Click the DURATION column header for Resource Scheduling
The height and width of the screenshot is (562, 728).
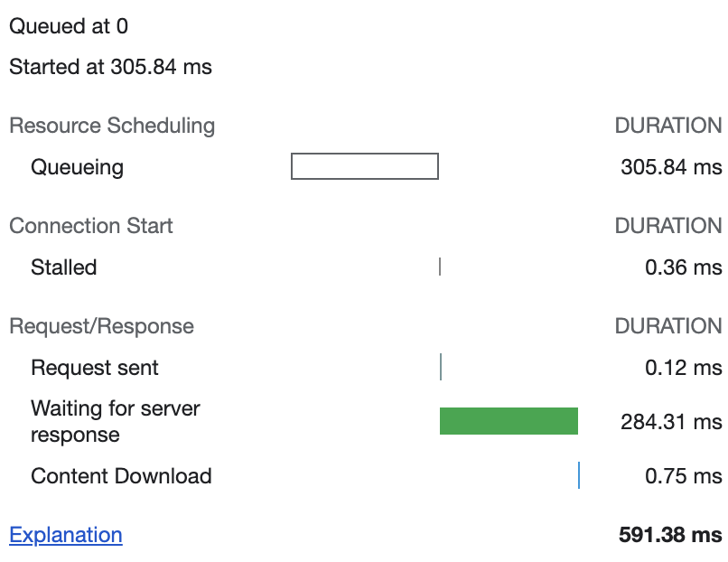(668, 126)
